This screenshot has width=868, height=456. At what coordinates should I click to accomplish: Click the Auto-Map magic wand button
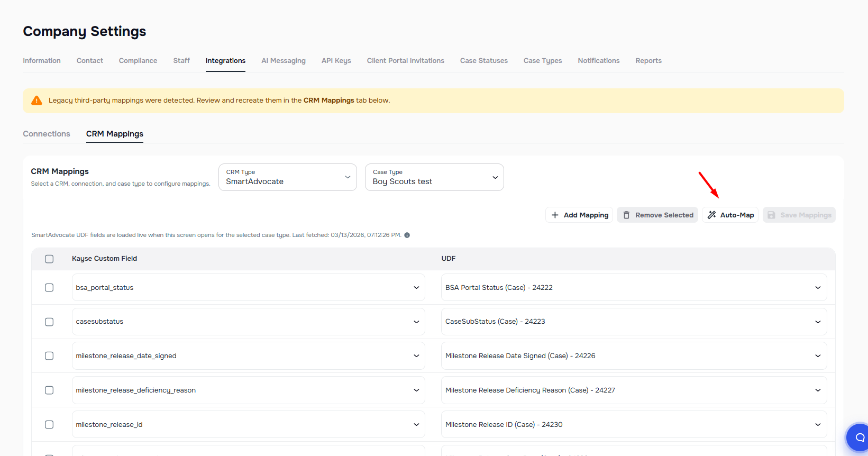pyautogui.click(x=730, y=215)
